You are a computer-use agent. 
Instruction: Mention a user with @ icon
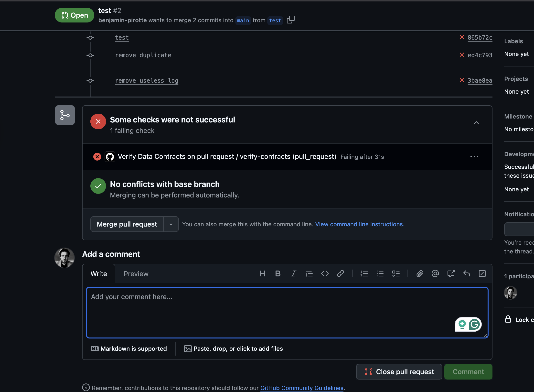pyautogui.click(x=435, y=273)
